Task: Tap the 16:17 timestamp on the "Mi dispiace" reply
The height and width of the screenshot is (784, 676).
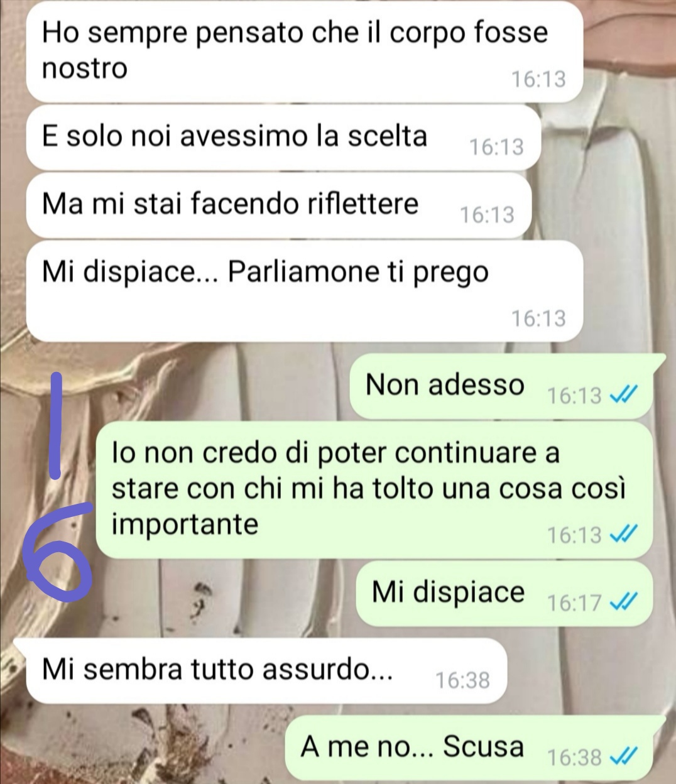Action: [574, 602]
